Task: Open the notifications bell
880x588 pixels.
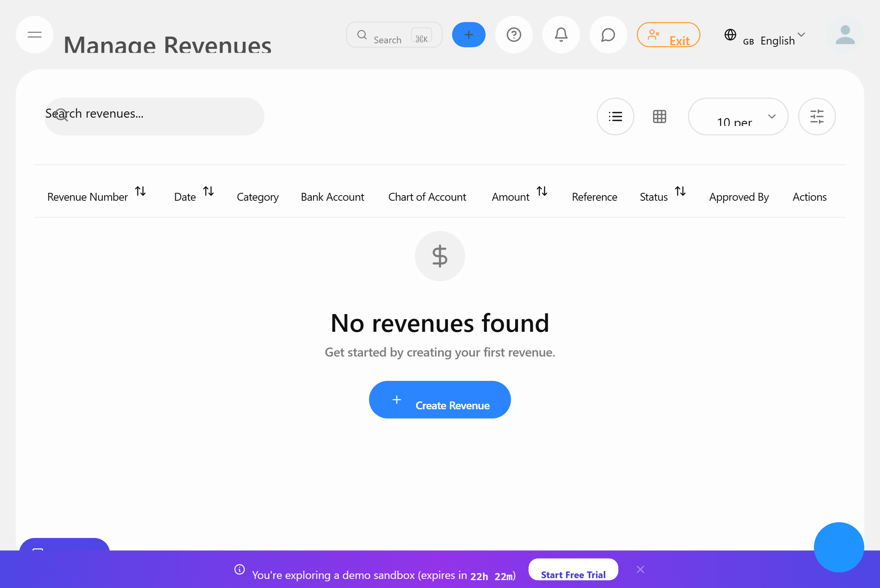Action: (561, 35)
